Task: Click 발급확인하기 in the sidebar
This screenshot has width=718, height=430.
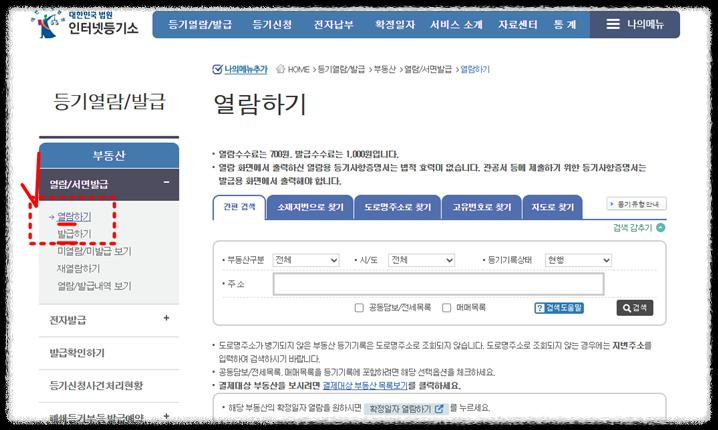Action: coord(77,353)
